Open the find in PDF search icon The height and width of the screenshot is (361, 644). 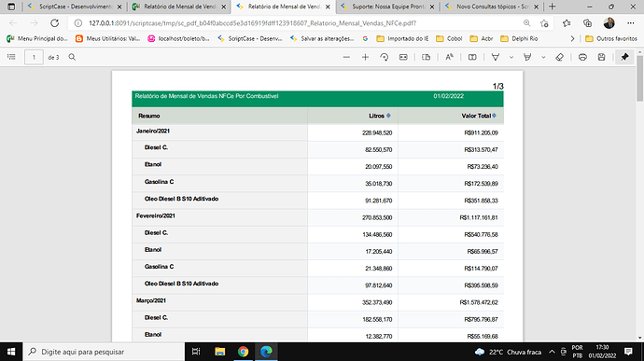pyautogui.click(x=72, y=57)
